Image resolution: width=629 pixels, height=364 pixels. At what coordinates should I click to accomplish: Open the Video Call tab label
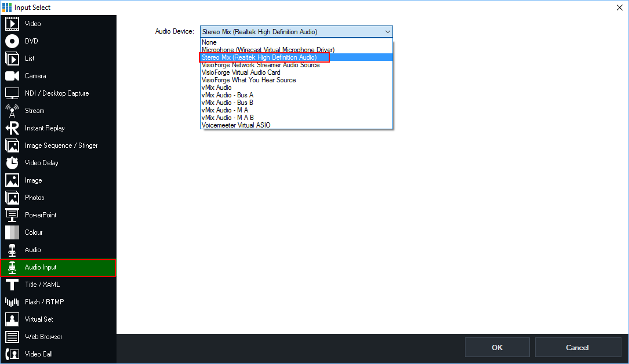tap(38, 354)
